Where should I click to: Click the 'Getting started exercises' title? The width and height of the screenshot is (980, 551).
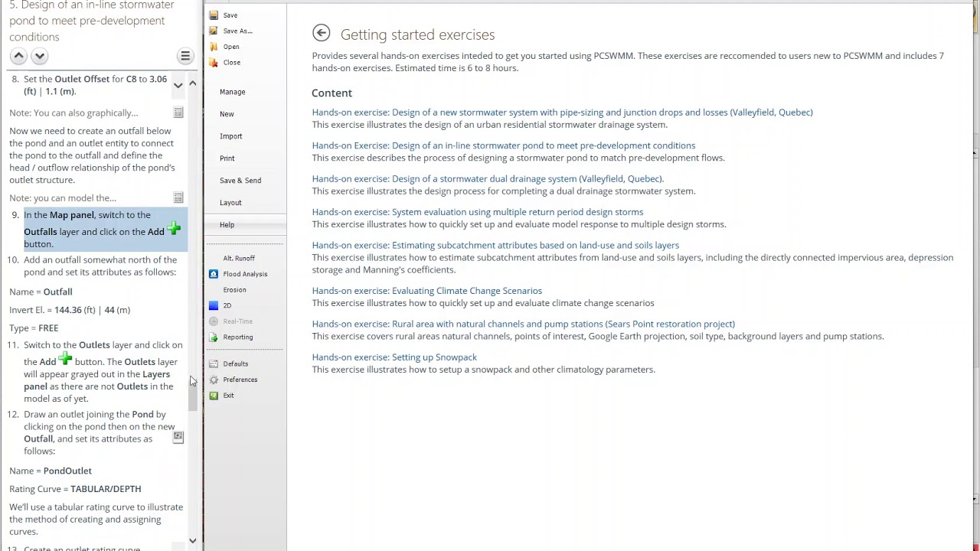pos(417,34)
